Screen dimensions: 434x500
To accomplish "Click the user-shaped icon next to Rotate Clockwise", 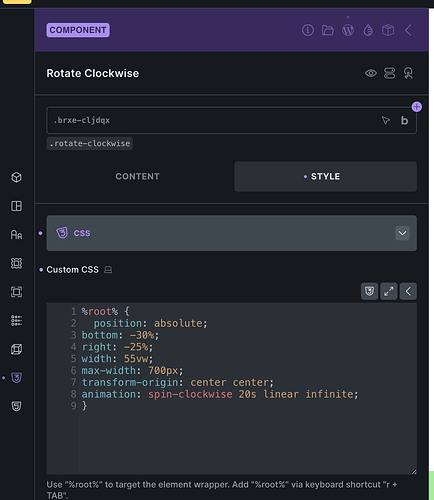I will 408,73.
